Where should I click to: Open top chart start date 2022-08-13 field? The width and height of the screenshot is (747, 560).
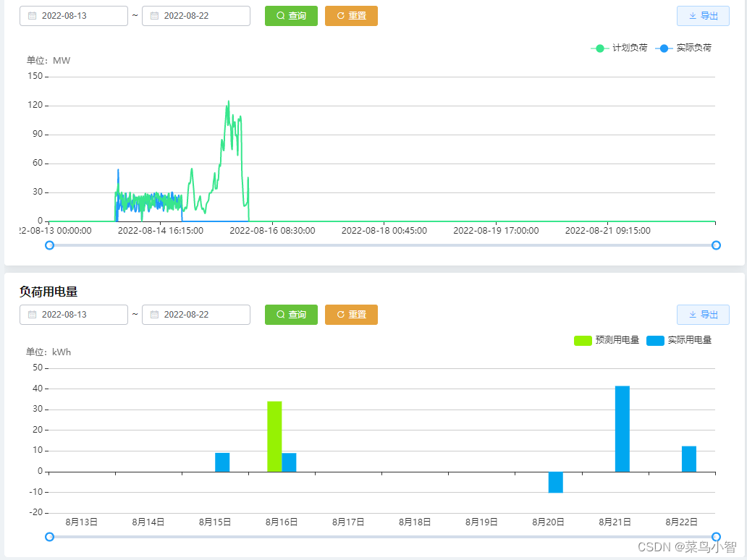coord(74,16)
